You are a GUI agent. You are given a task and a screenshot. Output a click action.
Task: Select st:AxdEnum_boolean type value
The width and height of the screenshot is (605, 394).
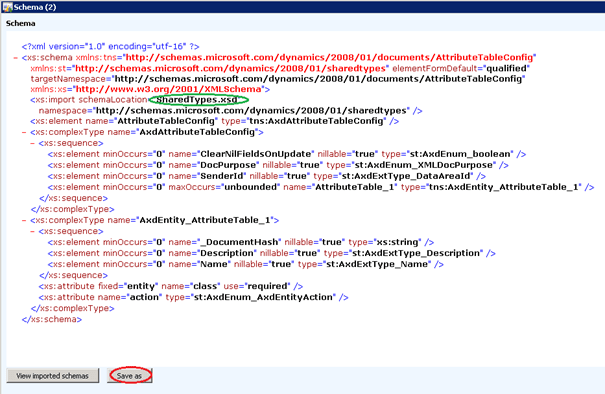(460, 154)
